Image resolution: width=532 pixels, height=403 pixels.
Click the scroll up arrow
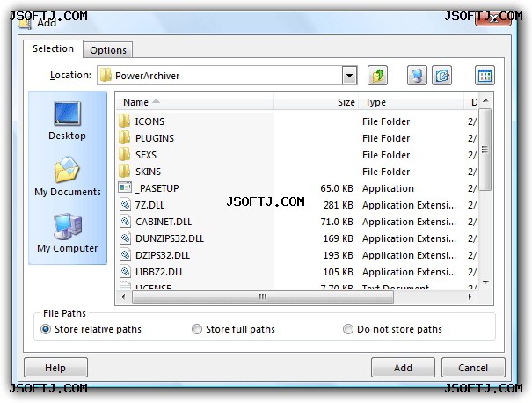pyautogui.click(x=485, y=100)
